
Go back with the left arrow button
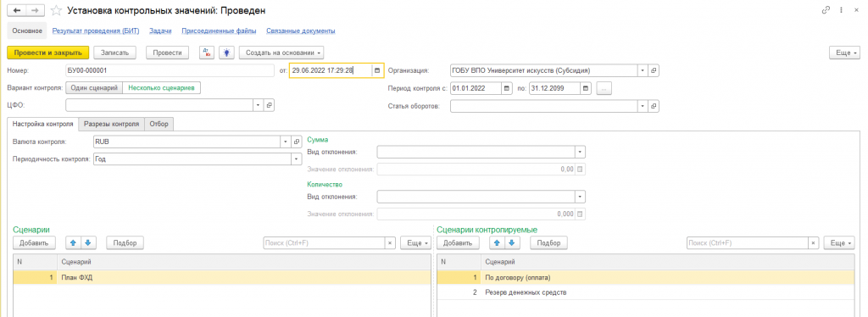point(16,10)
